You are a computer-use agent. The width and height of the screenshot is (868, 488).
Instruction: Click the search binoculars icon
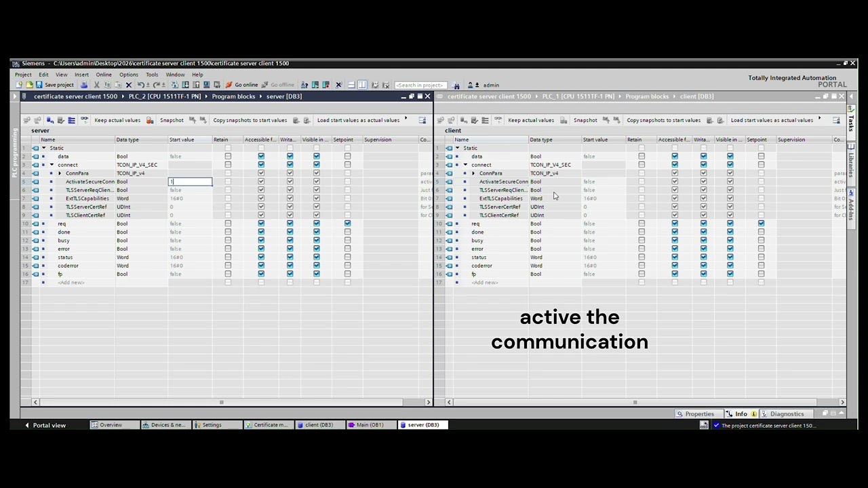click(456, 85)
